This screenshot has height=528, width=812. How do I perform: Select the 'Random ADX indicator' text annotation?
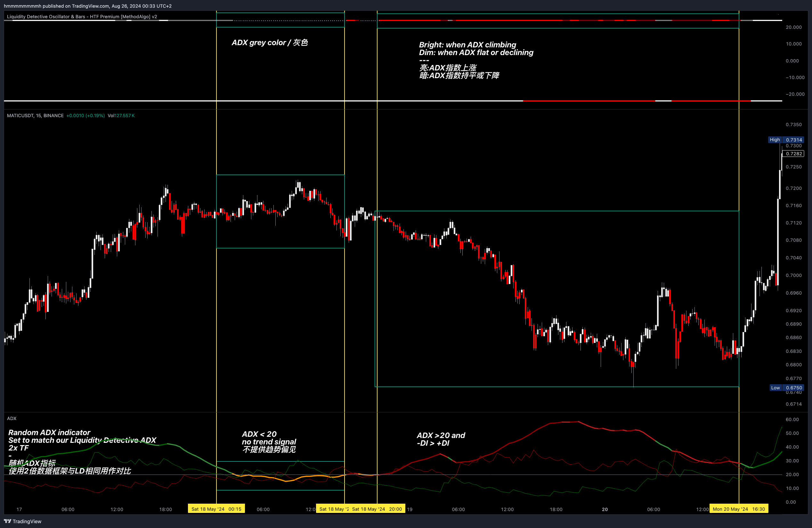coord(49,433)
